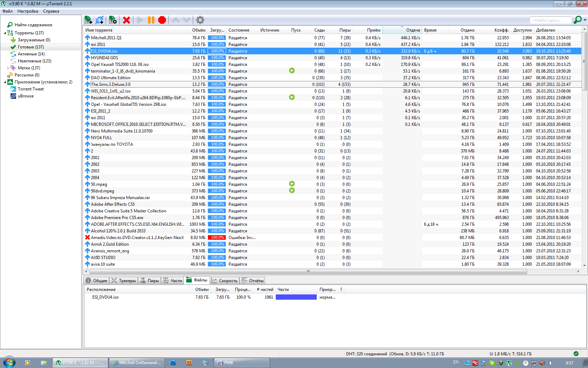Select the The.Sims.3.Deluxe.3.0 torrent row
Screen dimensions: 588x368
pos(332,84)
